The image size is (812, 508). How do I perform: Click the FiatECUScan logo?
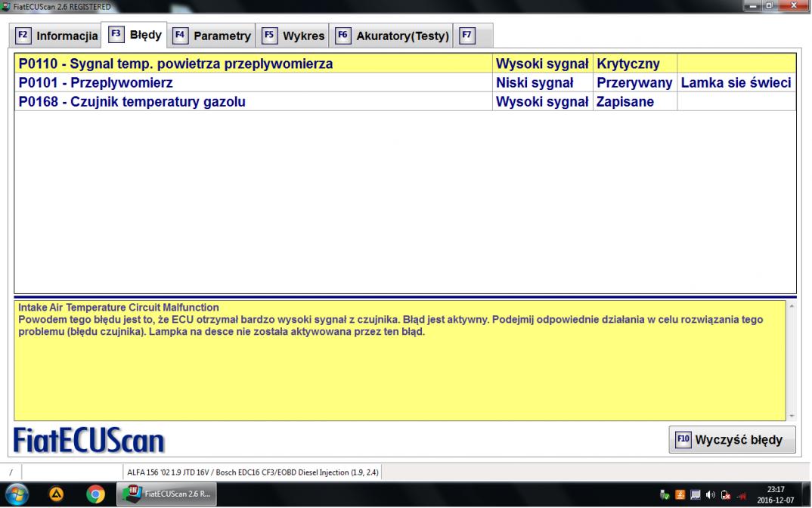(88, 441)
